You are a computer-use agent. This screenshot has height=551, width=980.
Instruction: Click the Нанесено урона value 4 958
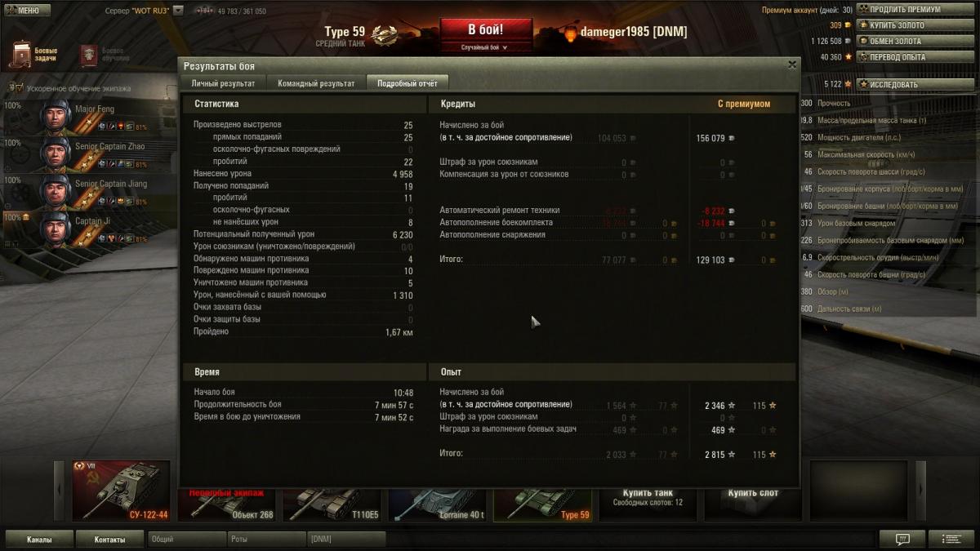(x=403, y=174)
